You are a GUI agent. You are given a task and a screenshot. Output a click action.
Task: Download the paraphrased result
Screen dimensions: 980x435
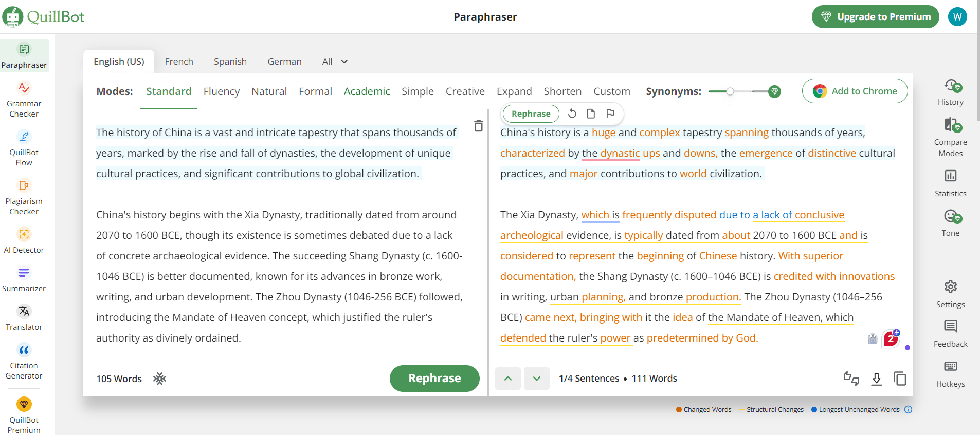tap(876, 379)
